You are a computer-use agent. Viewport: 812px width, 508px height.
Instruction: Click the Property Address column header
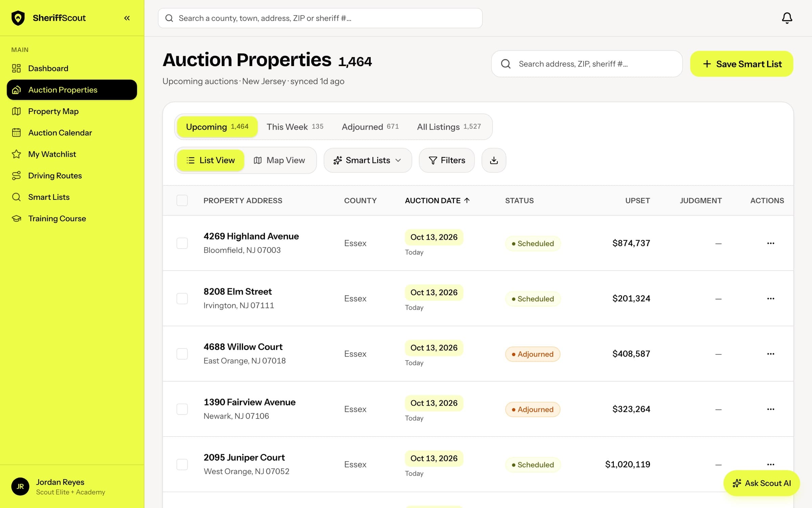(243, 200)
